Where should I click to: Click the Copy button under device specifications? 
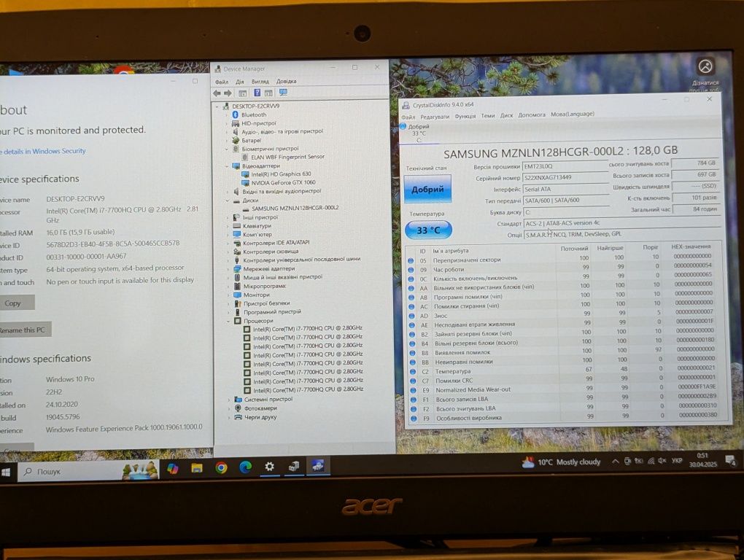pos(13,303)
